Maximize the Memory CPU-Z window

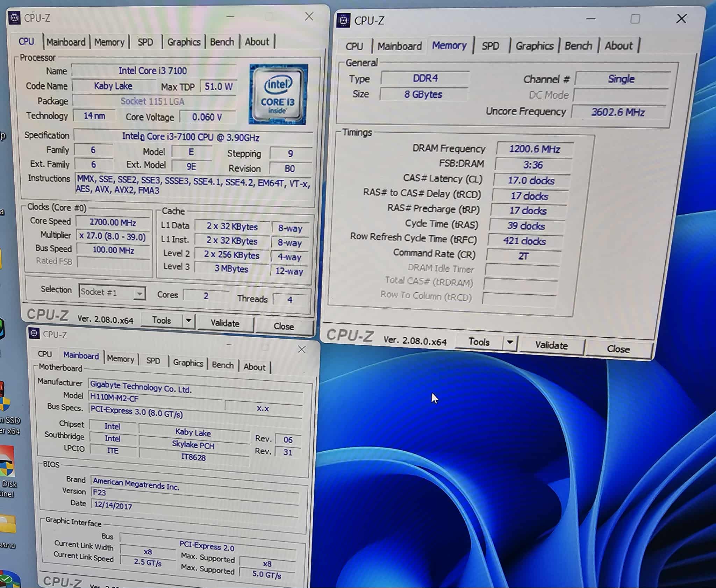[635, 19]
